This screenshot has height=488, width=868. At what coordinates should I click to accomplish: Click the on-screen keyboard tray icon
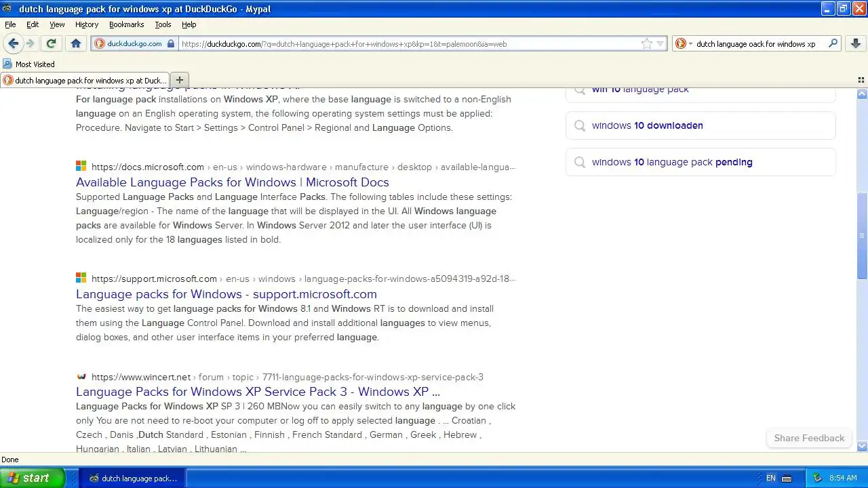tap(787, 478)
